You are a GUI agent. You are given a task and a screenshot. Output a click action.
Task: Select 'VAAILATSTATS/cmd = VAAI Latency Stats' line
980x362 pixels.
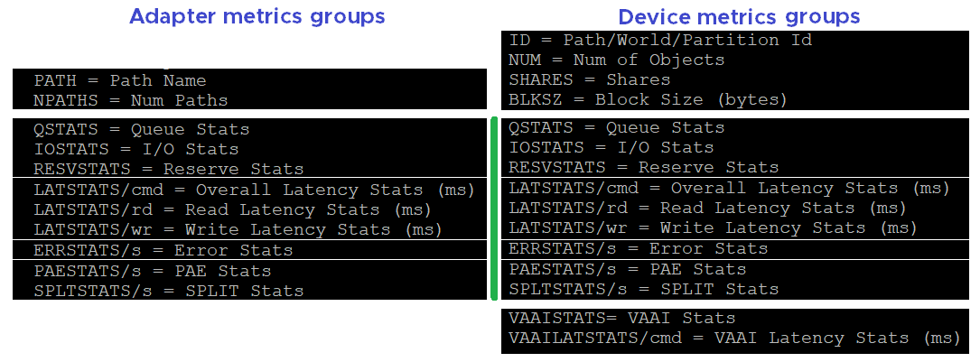pyautogui.click(x=734, y=338)
